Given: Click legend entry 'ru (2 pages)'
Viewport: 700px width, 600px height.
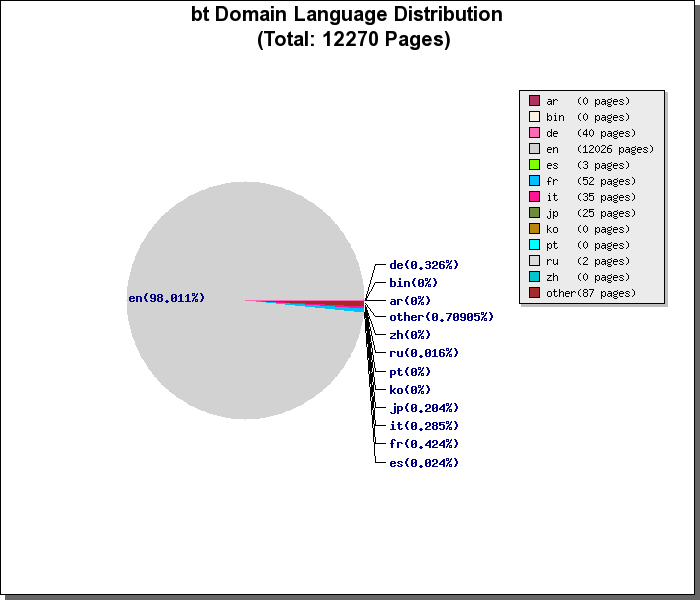Looking at the screenshot, I should (x=579, y=261).
